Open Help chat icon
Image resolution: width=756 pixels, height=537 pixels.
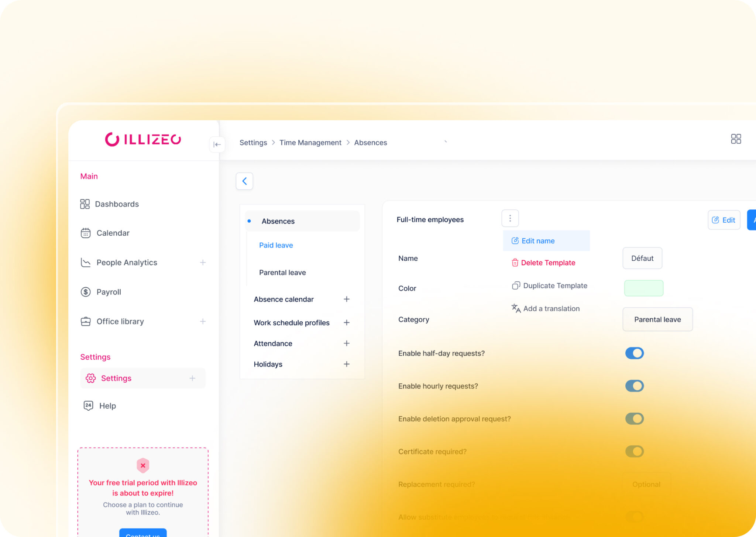(88, 406)
